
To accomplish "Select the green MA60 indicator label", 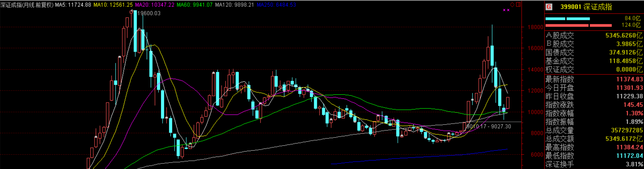I will pyautogui.click(x=195, y=5).
